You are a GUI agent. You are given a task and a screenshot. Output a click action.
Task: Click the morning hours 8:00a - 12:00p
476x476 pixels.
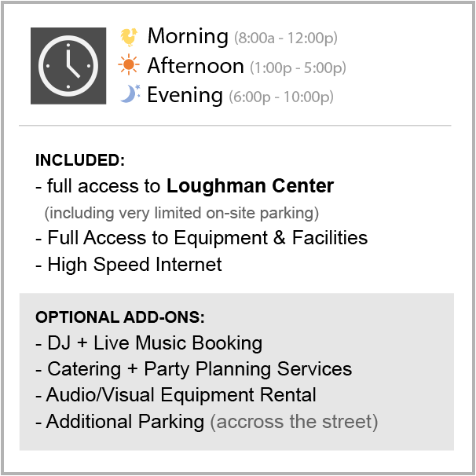tap(286, 38)
